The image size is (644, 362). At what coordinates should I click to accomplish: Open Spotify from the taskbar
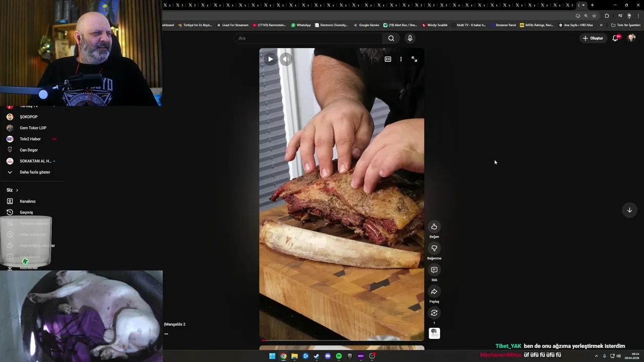339,356
